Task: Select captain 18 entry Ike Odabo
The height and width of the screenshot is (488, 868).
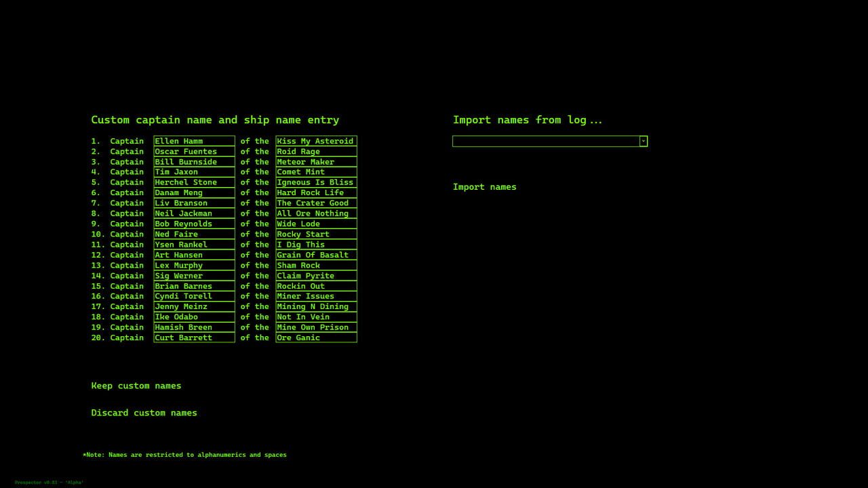Action: (x=193, y=317)
